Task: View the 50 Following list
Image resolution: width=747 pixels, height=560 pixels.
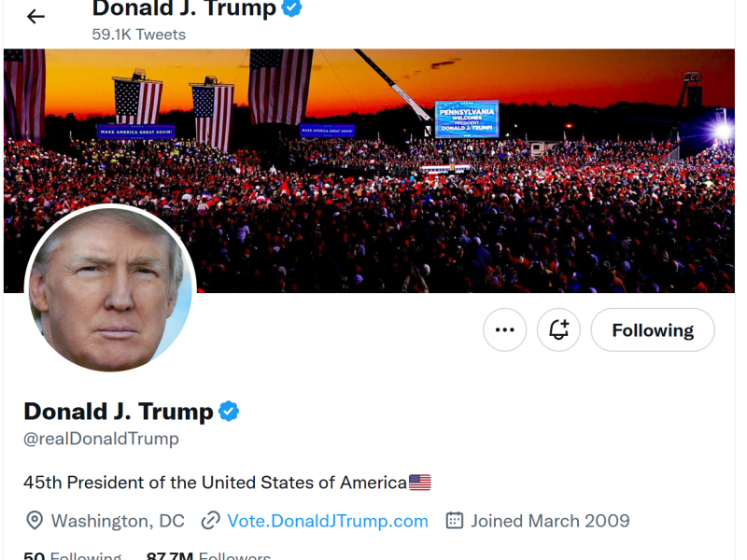Action: point(73,556)
